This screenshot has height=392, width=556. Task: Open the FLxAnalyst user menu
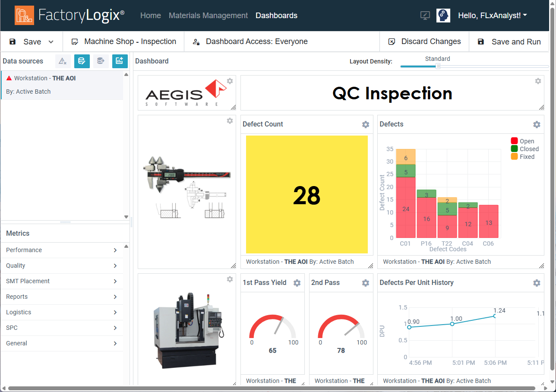493,15
